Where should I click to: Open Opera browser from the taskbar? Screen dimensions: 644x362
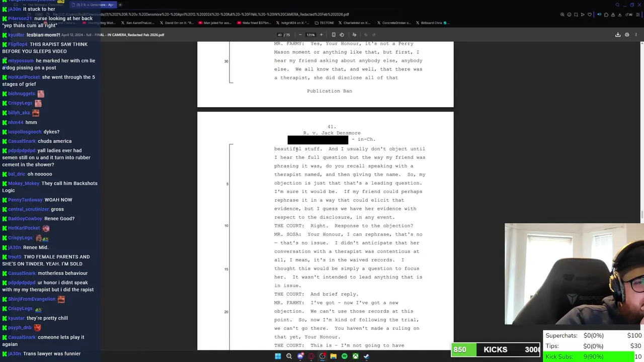[311, 356]
